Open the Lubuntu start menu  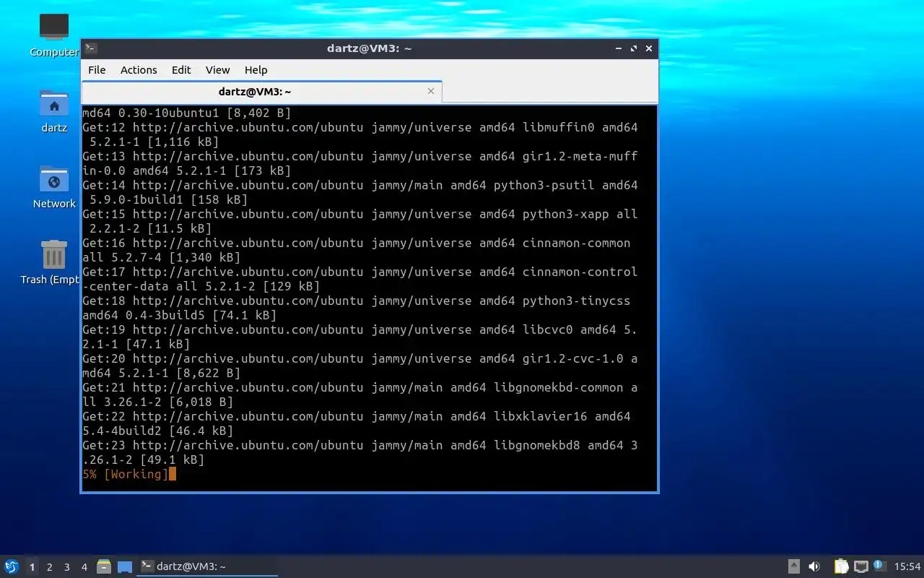[x=11, y=566]
